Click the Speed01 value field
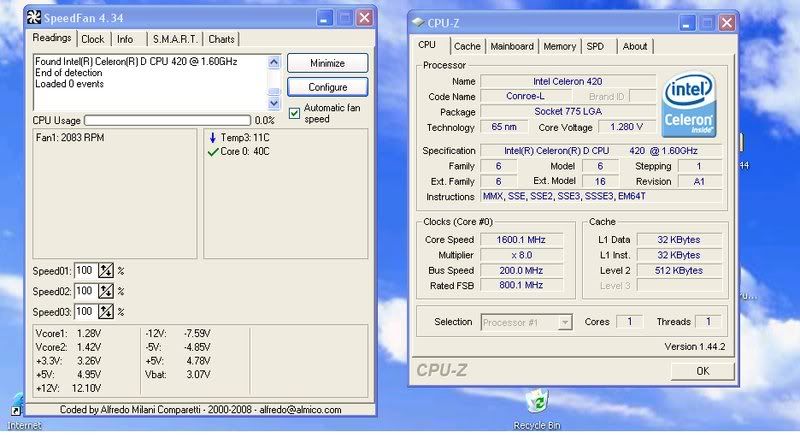The height and width of the screenshot is (438, 800). tap(86, 271)
